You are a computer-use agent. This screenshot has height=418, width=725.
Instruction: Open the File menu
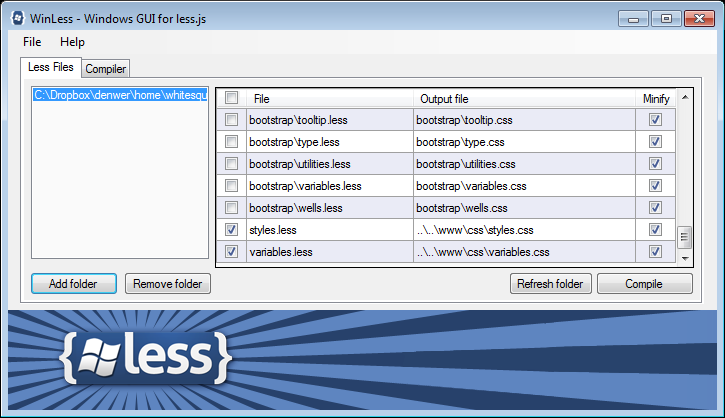click(x=32, y=42)
